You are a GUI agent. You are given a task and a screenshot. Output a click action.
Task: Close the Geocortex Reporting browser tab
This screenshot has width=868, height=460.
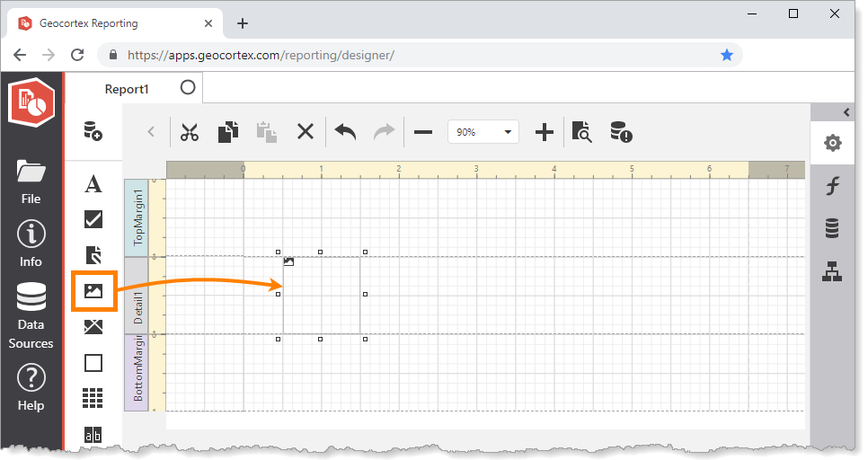coord(208,23)
